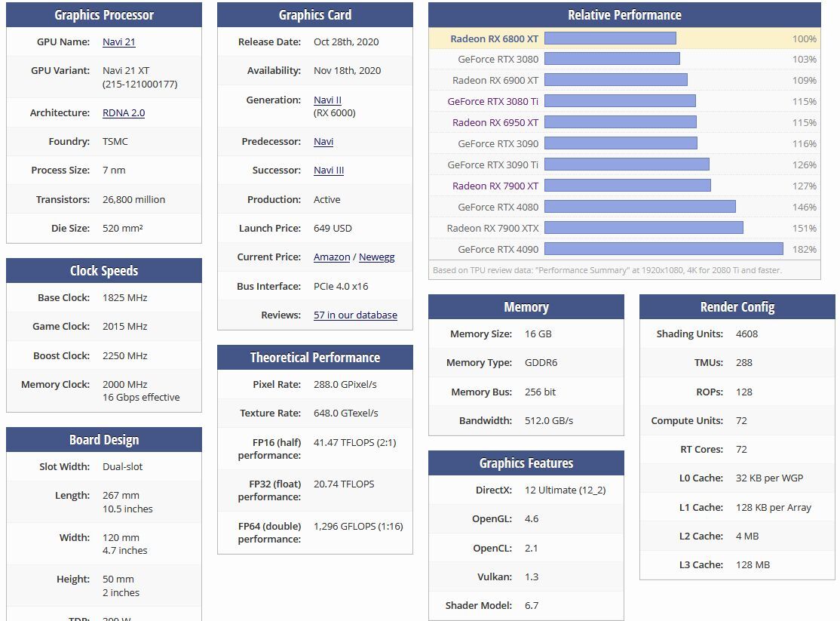Viewport: 840px width, 621px height.
Task: Click the Board Design section header
Action: tap(104, 440)
